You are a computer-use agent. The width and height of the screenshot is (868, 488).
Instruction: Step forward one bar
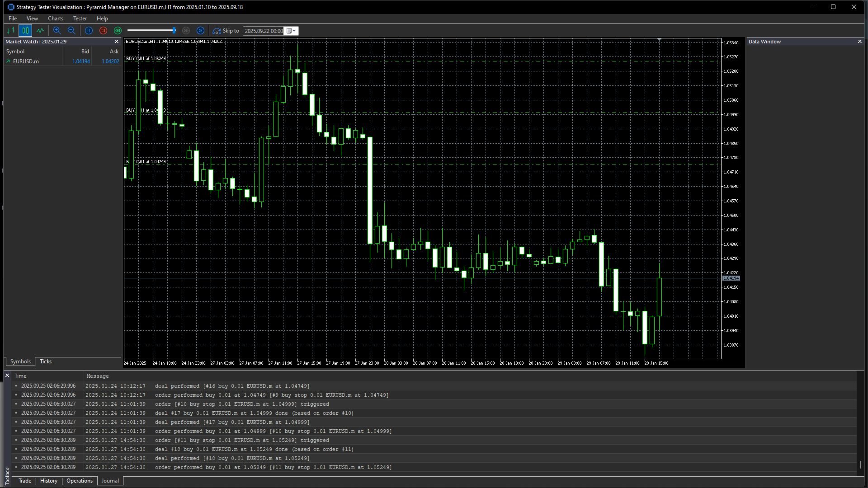[x=201, y=31]
